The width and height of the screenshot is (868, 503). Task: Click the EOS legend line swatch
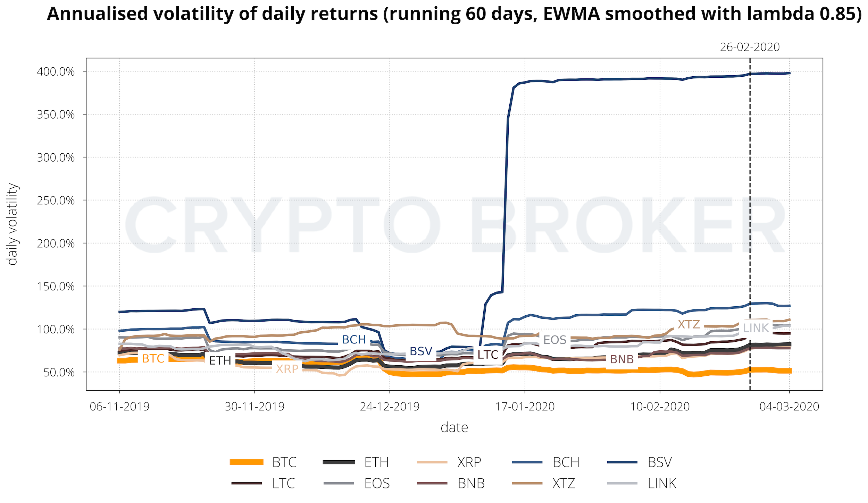[339, 483]
